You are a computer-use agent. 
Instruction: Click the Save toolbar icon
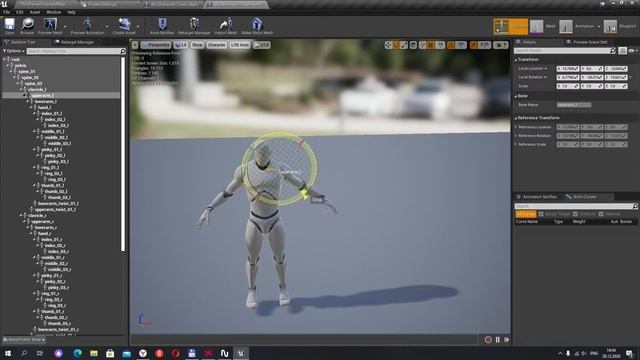9,24
